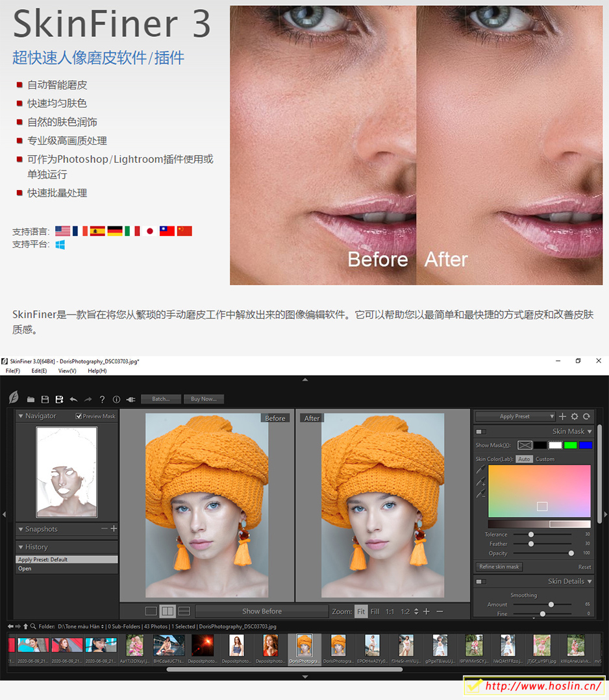
Task: Add a new preset with the plus icon
Action: point(562,416)
